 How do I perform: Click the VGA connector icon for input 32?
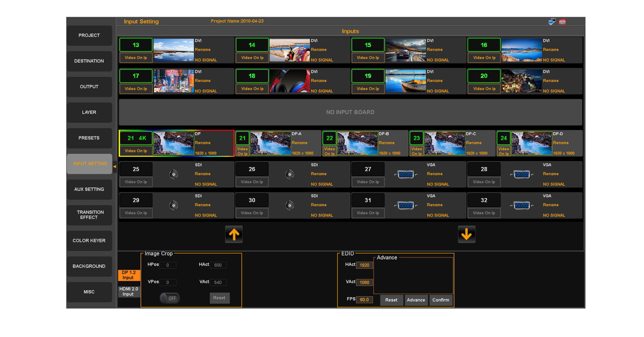click(521, 205)
